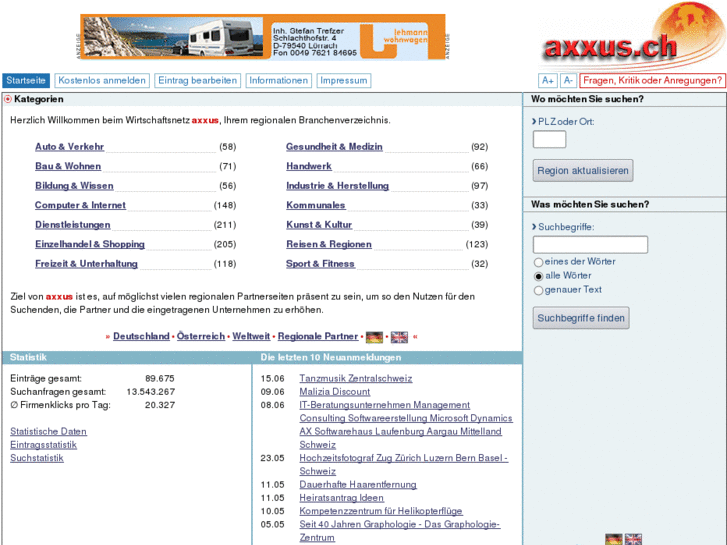Open the Gesundheit & Medizin category
The height and width of the screenshot is (545, 727).
point(334,147)
